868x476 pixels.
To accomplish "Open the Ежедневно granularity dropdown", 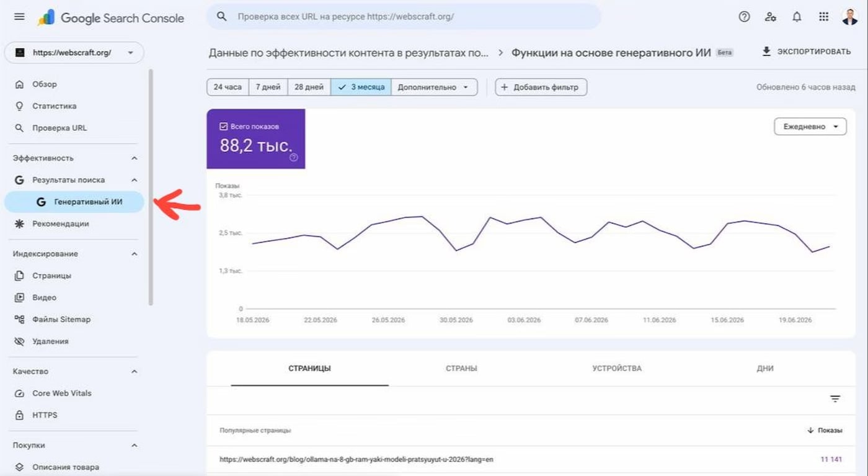I will click(810, 127).
